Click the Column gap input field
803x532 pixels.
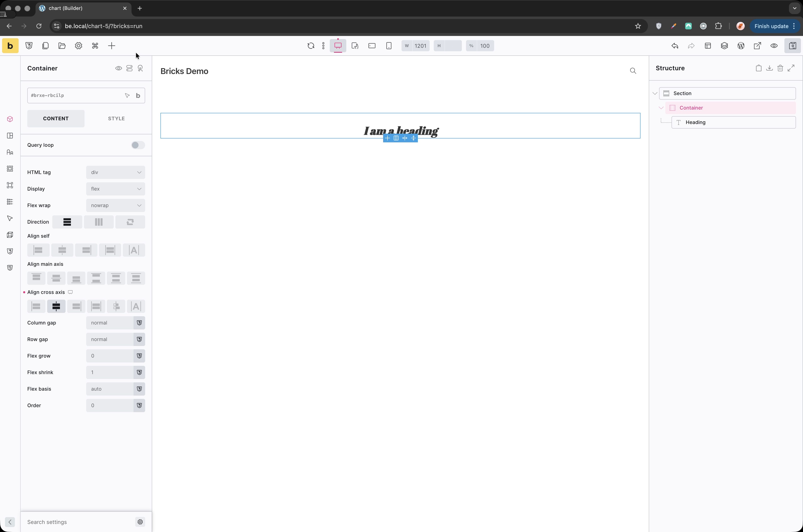[110, 323]
